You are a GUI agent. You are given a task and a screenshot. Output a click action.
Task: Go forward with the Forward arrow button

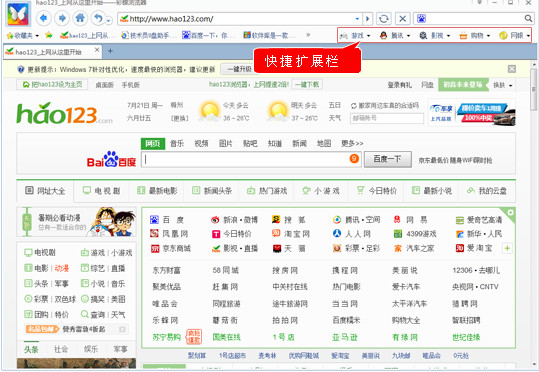click(x=62, y=18)
